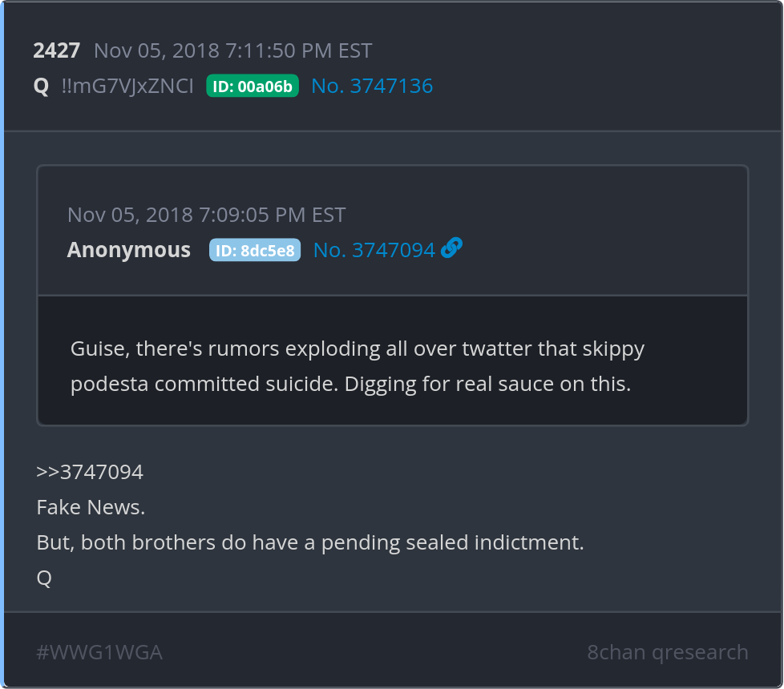Click the light blue ID: 8dc5e8 badge
Image resolution: width=784 pixels, height=689 pixels.
point(255,251)
